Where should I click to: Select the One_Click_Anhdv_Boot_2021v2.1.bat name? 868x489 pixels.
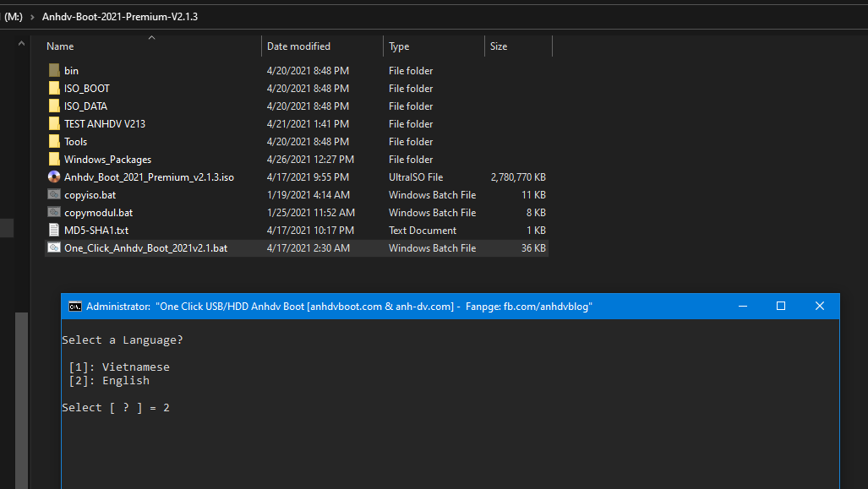click(145, 247)
